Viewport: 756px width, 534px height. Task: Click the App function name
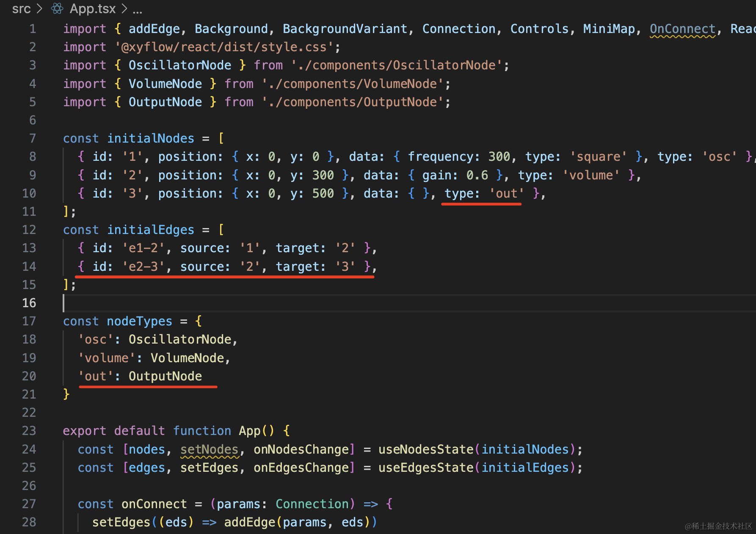(x=250, y=431)
